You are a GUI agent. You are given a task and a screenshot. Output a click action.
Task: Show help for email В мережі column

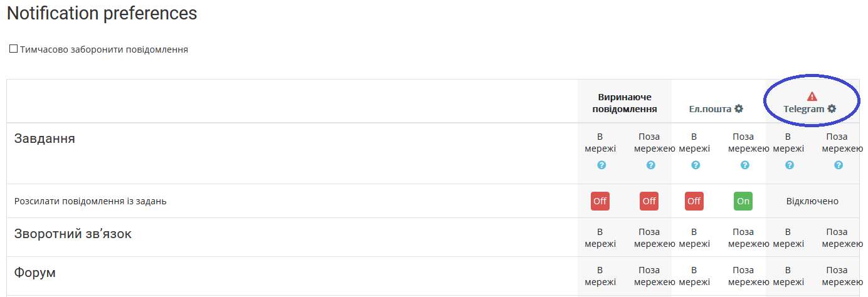click(x=696, y=165)
